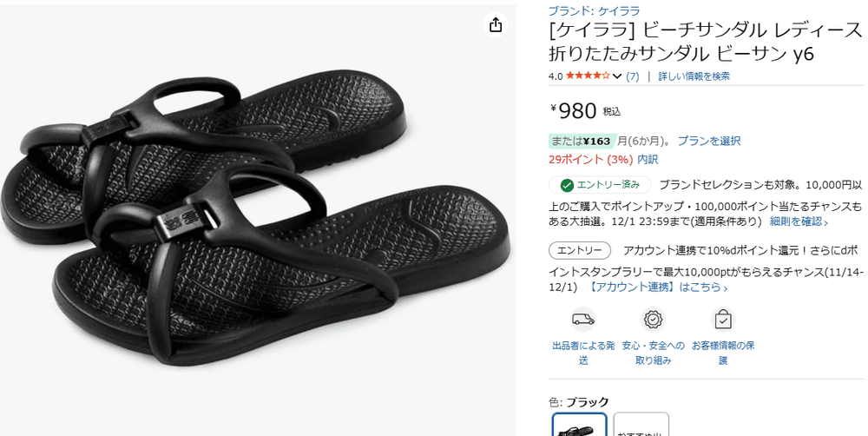Viewport: 868px width, 436px height.
Task: Click the main black sandal product image
Action: click(x=258, y=217)
